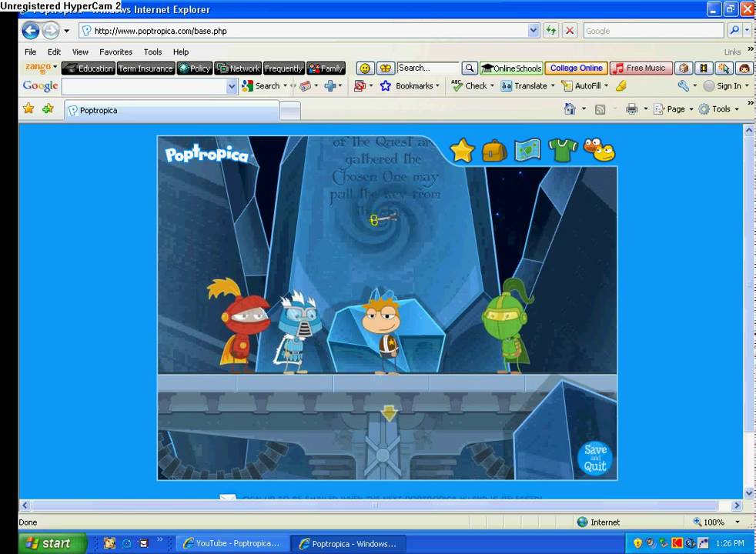Open the Poptropica island map icon

(x=527, y=150)
